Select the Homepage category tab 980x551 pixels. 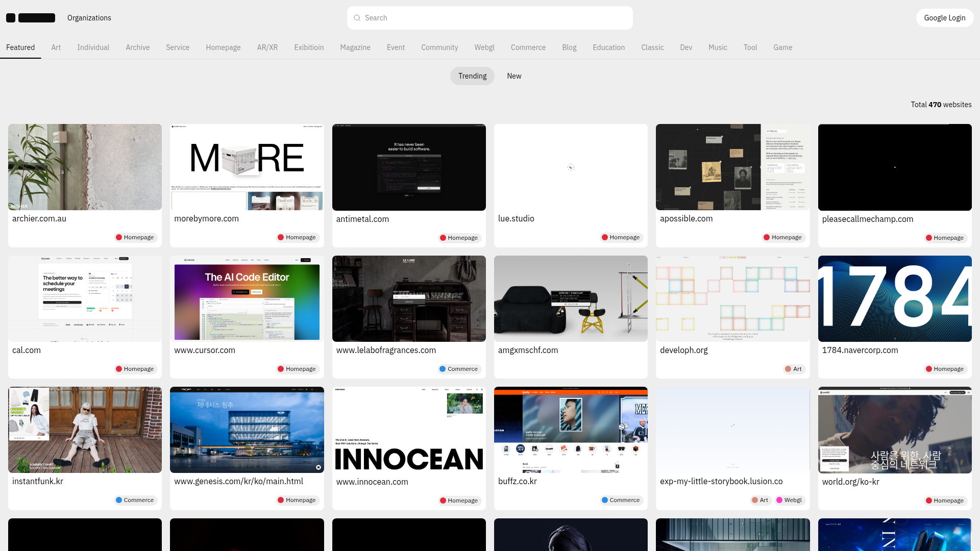[x=223, y=47]
